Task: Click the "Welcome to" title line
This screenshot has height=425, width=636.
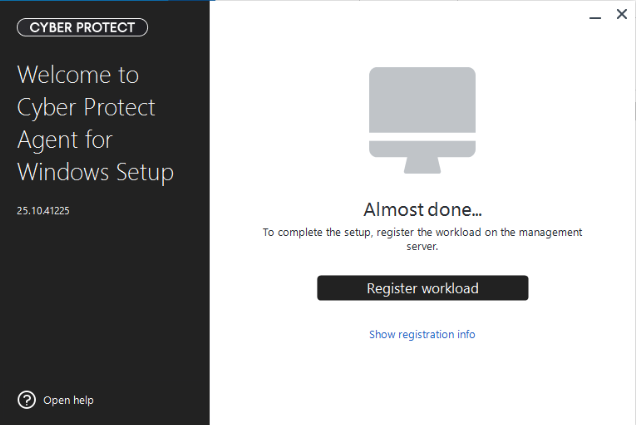Action: (78, 75)
